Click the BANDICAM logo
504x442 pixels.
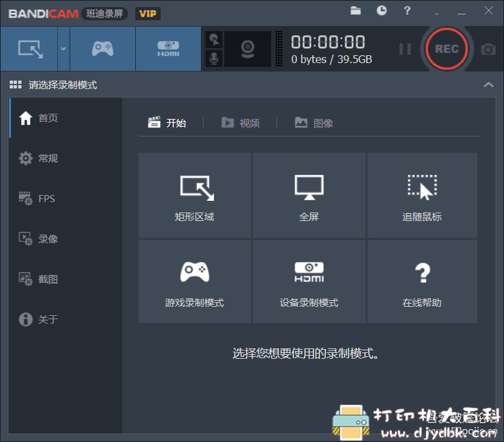coord(43,14)
